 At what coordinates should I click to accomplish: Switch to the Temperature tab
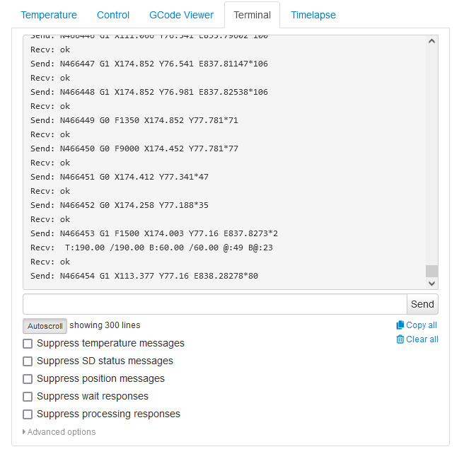[x=49, y=15]
